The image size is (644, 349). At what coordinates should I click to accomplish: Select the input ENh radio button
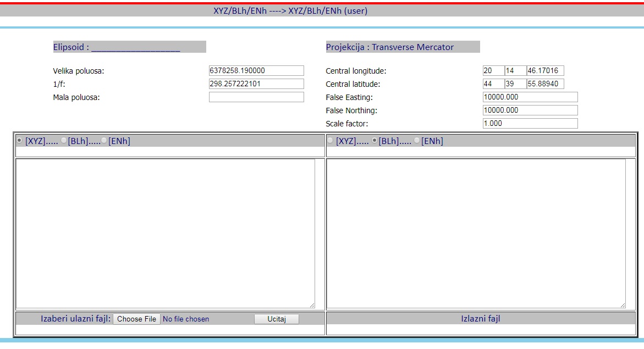pos(104,141)
